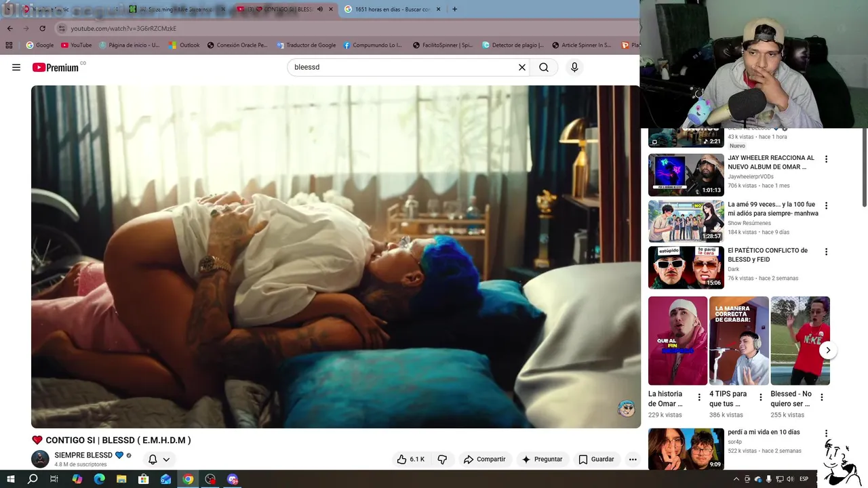
Task: Open a new Chrome tab
Action: 454,9
